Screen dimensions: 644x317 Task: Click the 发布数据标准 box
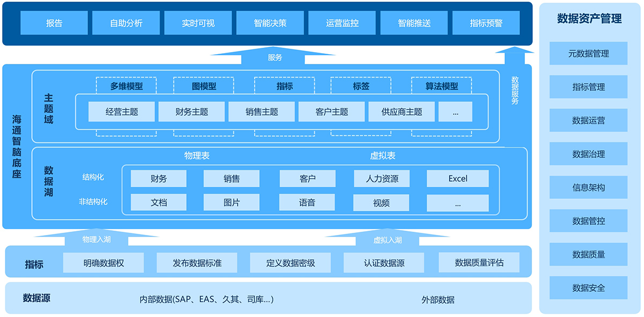point(197,263)
